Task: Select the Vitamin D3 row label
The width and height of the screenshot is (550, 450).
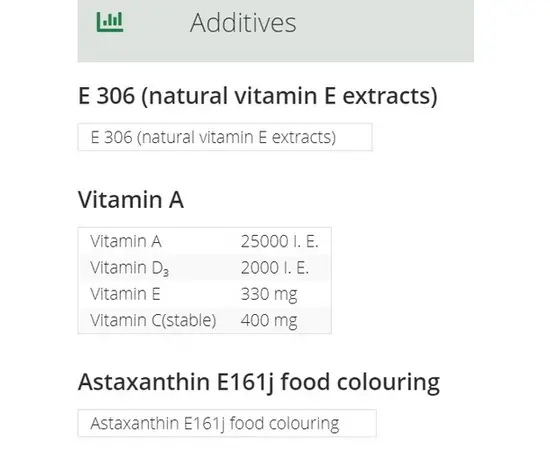Action: pos(129,268)
